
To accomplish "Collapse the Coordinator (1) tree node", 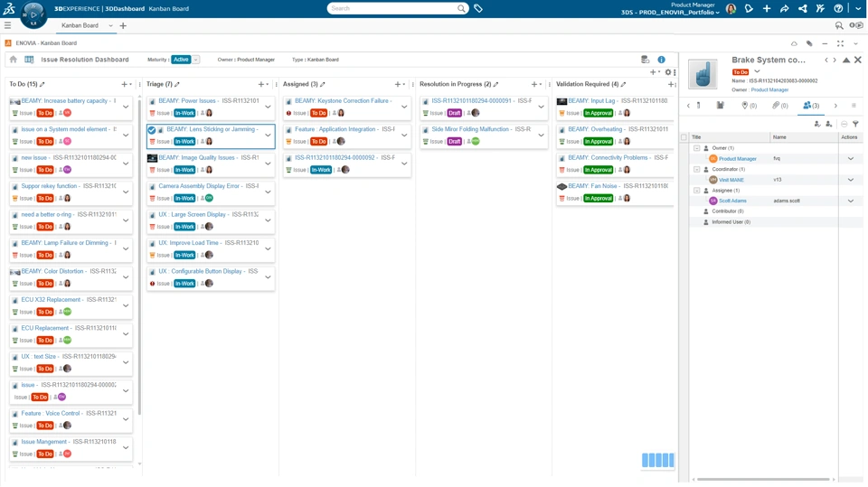I will [x=696, y=169].
